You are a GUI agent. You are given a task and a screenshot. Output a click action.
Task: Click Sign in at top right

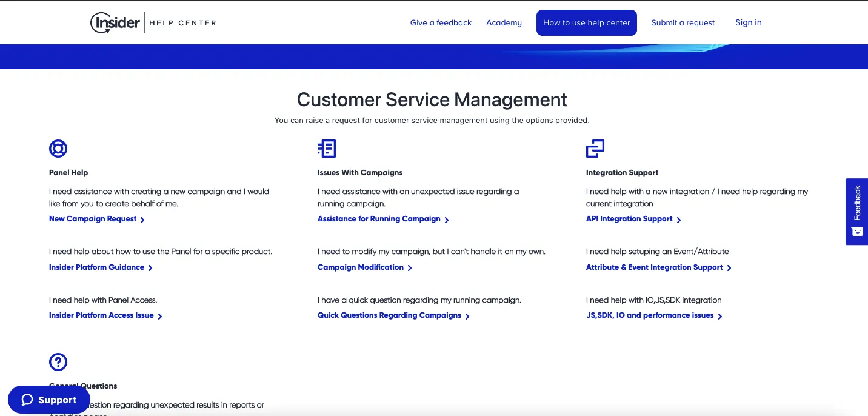[749, 22]
